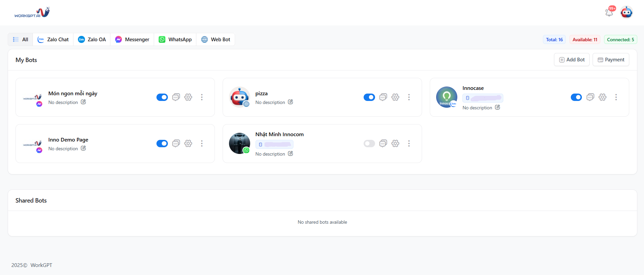The image size is (644, 275).
Task: Disable the Món ngon mỗi ngày bot toggle
Action: click(162, 97)
